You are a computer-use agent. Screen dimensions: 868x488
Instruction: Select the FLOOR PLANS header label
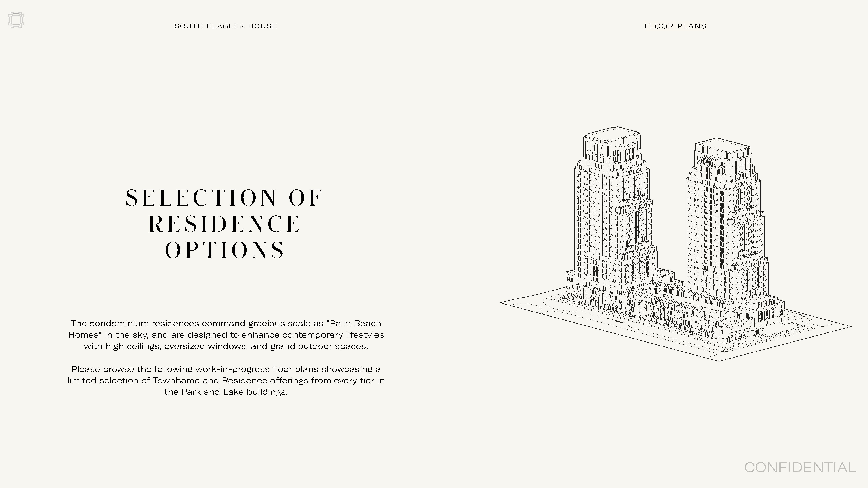pos(675,26)
